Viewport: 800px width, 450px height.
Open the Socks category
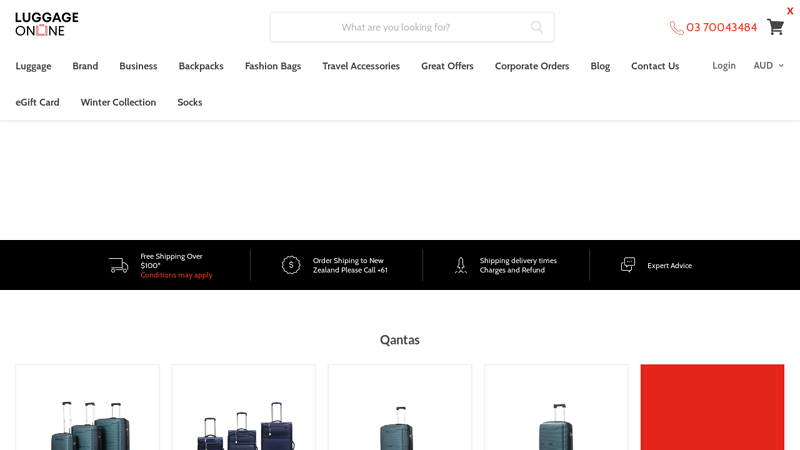click(x=190, y=102)
